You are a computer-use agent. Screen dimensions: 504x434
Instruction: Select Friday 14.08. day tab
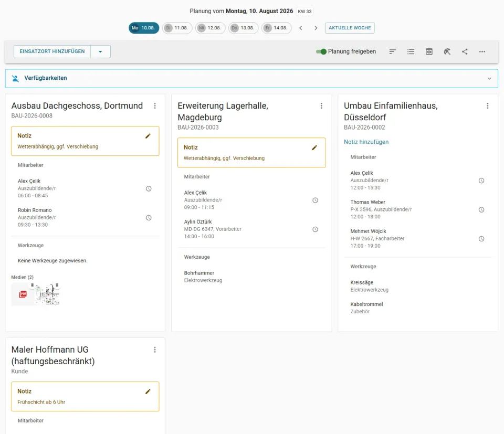coord(277,28)
